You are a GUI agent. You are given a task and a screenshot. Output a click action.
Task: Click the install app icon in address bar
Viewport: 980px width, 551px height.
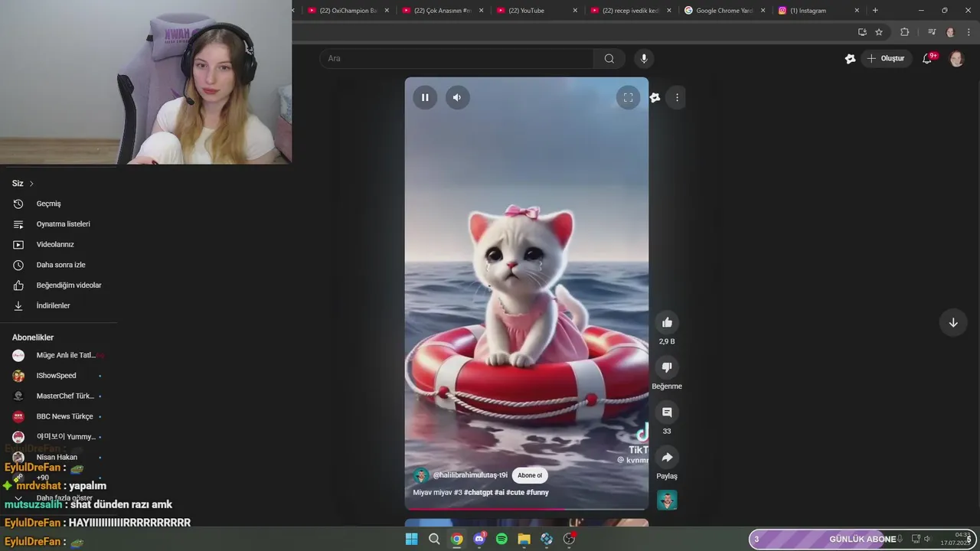tap(862, 32)
